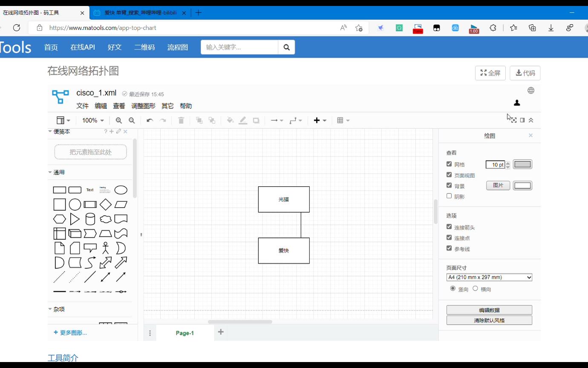Click the 代码 code download button
Screen dimensions: 588x368
tap(525, 73)
